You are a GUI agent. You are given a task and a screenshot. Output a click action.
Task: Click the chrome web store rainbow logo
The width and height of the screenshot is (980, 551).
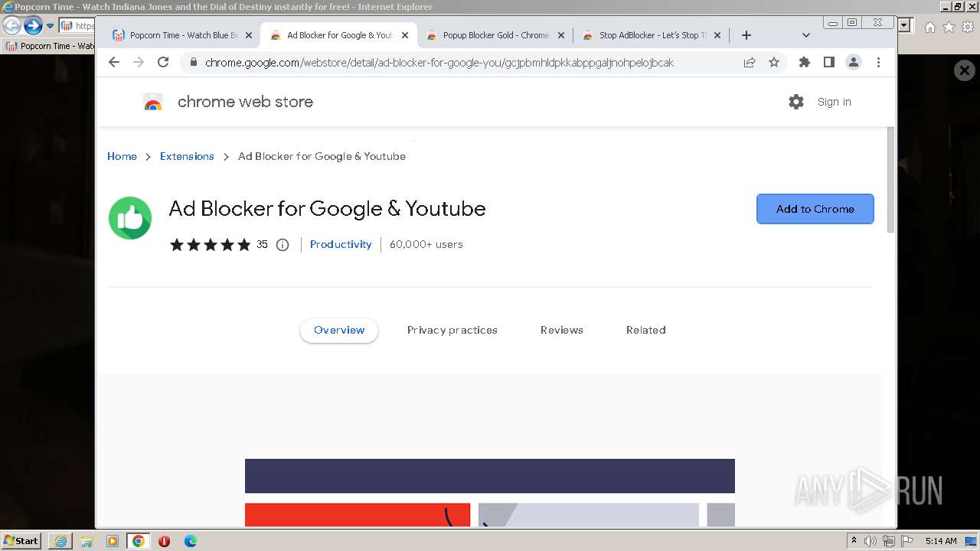[x=153, y=102]
